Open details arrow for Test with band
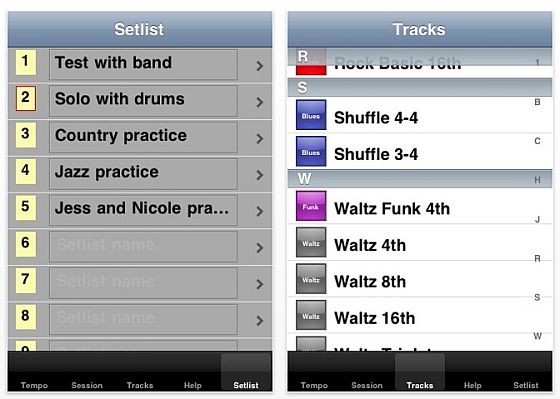Viewport: 560px width, 399px height. click(x=260, y=66)
